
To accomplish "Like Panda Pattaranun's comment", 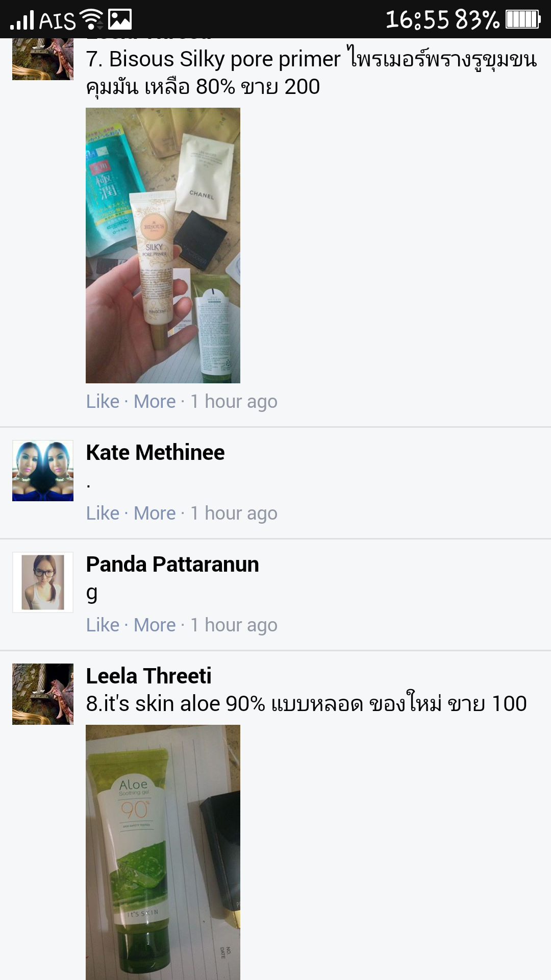I will point(103,625).
